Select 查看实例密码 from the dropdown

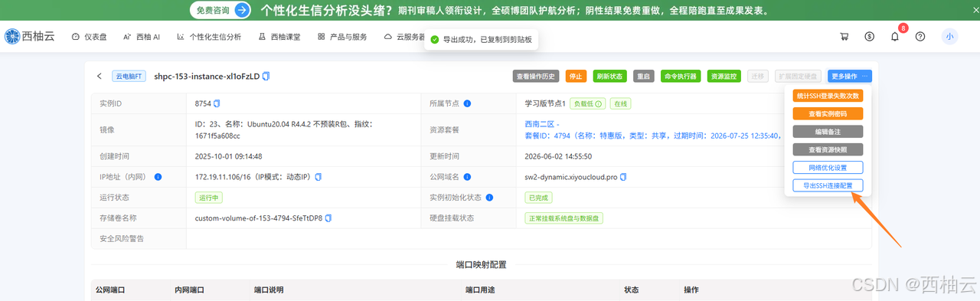828,113
